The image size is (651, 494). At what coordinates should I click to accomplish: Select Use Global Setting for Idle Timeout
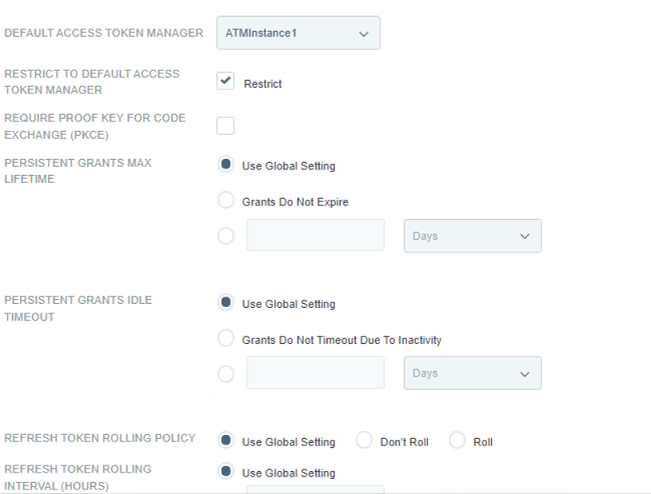click(x=226, y=302)
